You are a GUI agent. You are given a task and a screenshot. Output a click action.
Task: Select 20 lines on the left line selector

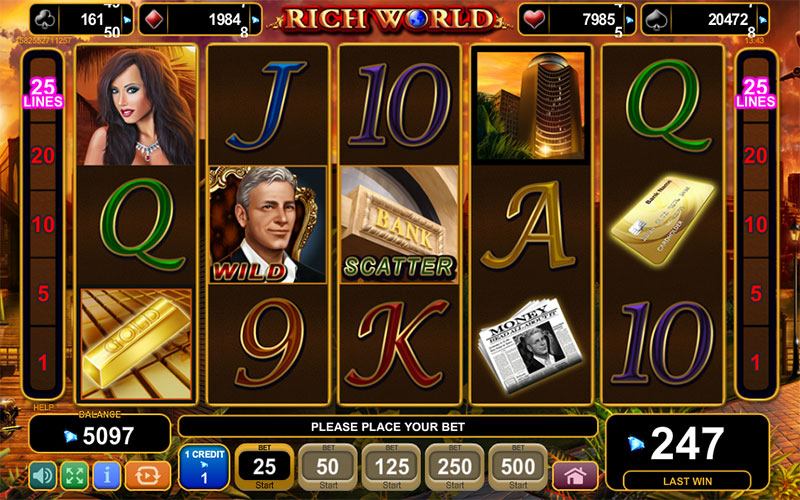click(43, 155)
